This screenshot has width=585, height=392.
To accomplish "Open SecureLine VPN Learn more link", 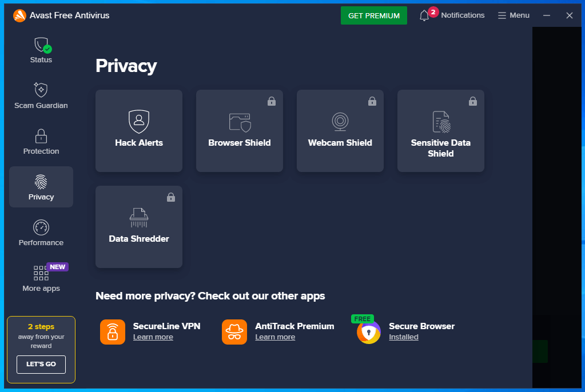I will coord(153,337).
